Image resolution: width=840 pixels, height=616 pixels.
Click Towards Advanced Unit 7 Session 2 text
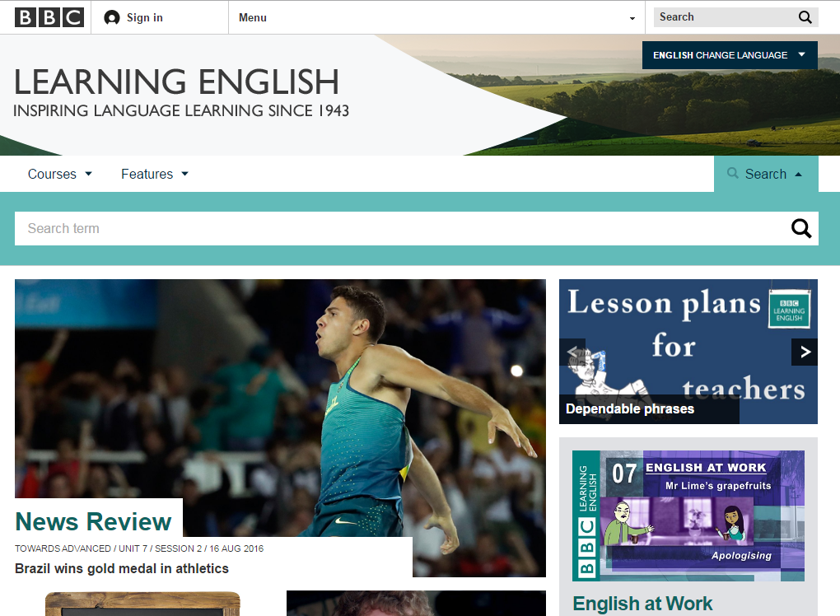pyautogui.click(x=138, y=548)
